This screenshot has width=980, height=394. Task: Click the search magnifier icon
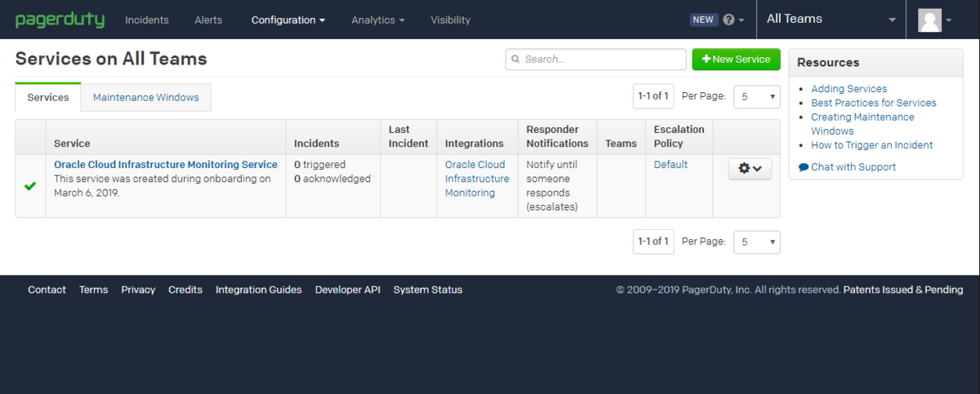tap(516, 60)
